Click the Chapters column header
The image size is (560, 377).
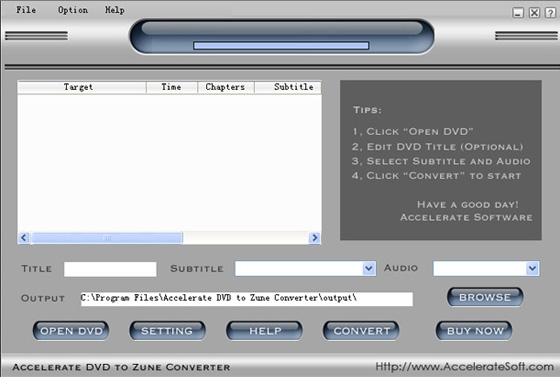(226, 87)
